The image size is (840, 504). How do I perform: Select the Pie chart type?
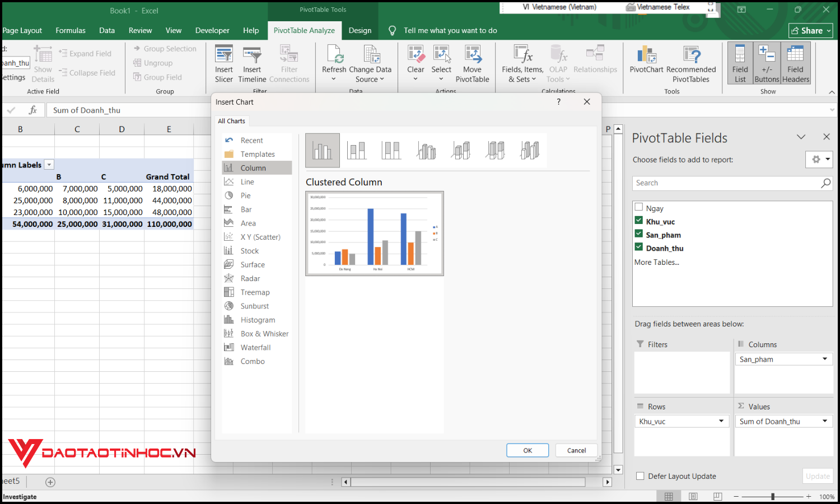[x=245, y=195]
